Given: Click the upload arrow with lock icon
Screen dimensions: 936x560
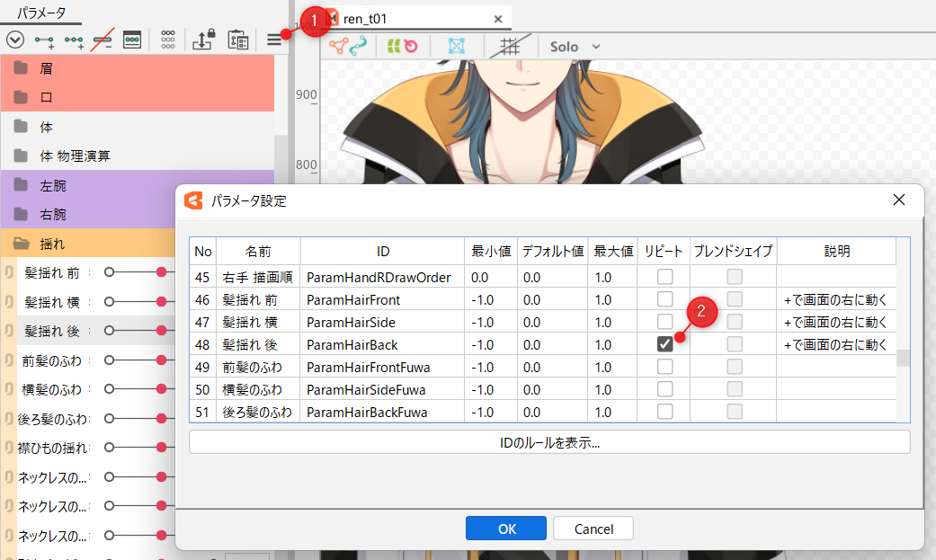Looking at the screenshot, I should [203, 40].
